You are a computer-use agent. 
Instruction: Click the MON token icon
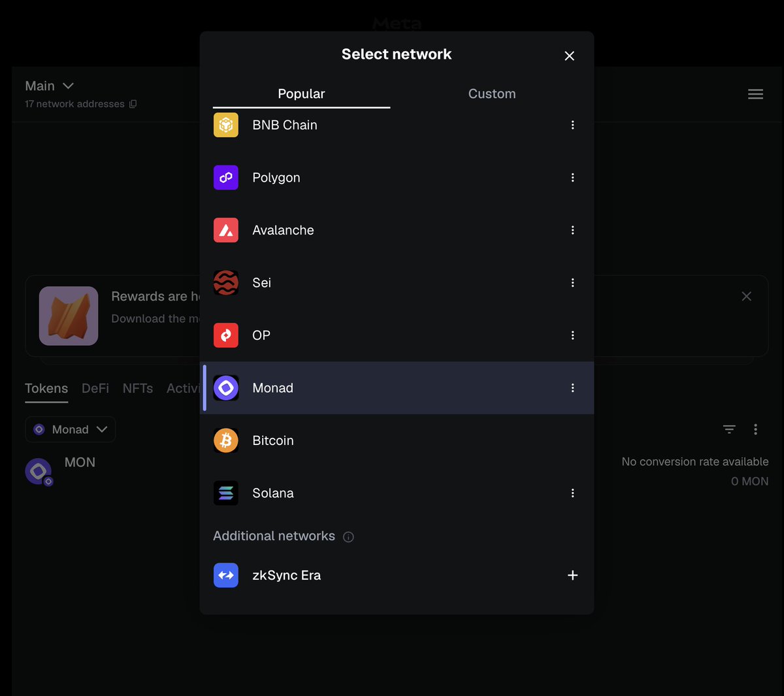point(39,471)
